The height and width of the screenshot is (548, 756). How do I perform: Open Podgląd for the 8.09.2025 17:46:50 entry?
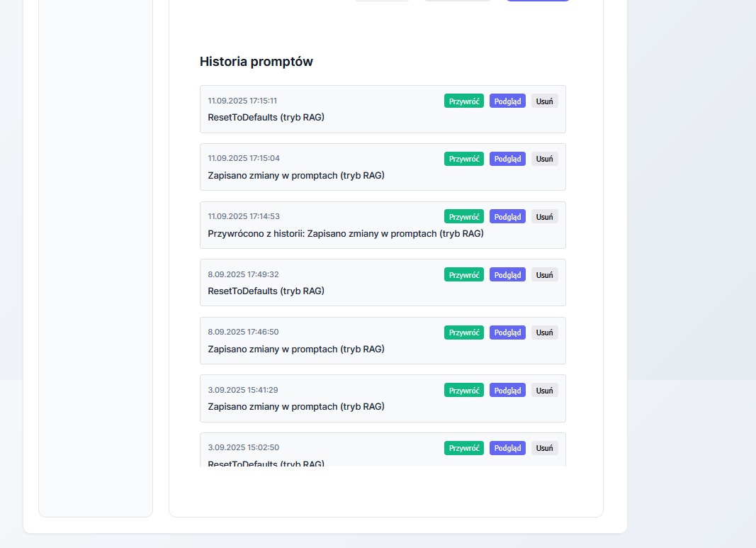507,332
